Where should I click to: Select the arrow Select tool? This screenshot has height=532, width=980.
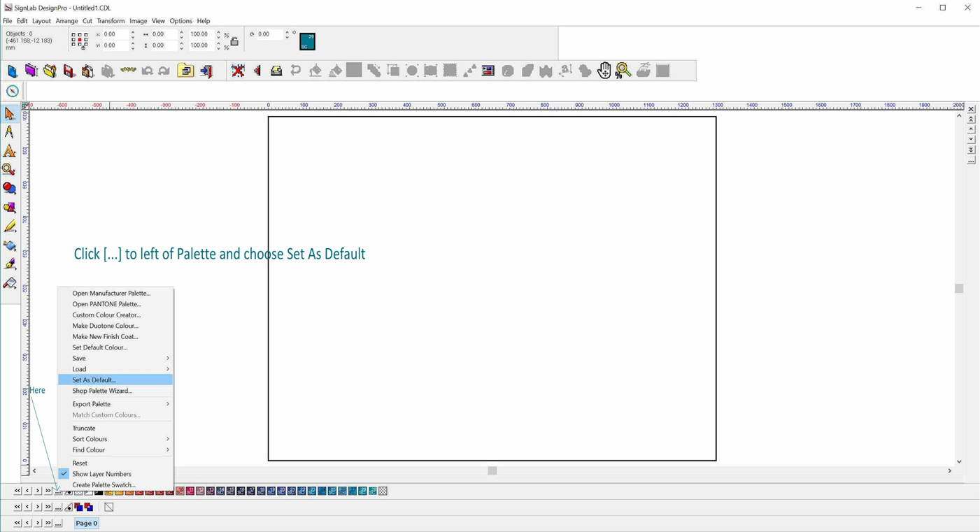[10, 114]
